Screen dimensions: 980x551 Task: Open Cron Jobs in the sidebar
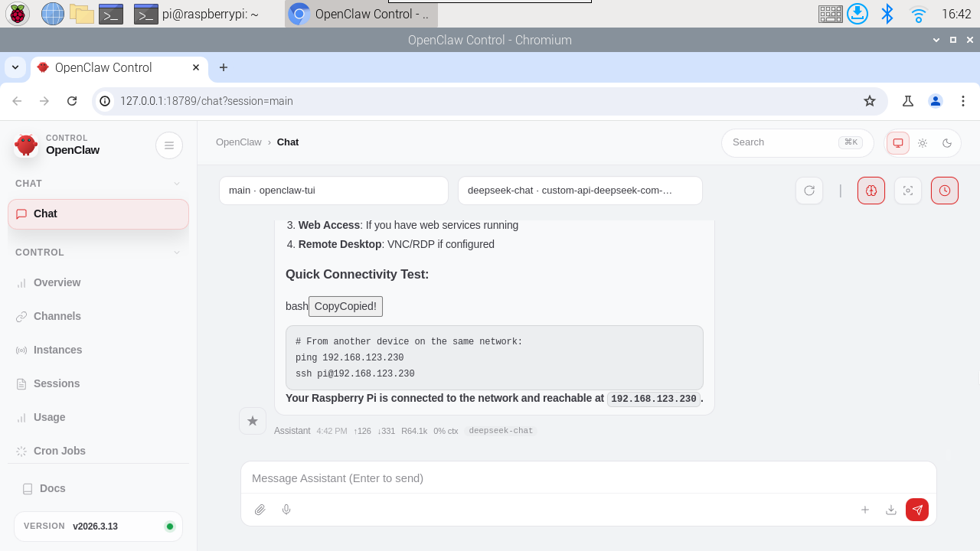click(x=98, y=451)
